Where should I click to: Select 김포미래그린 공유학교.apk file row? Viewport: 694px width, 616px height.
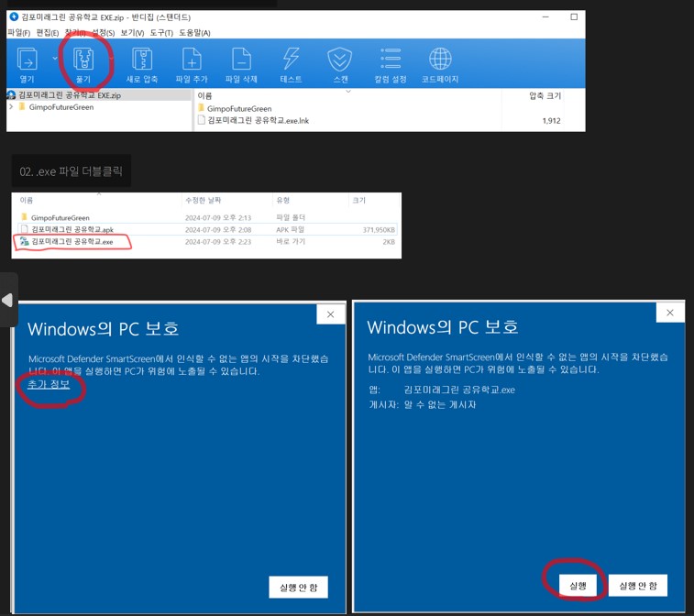pos(206,230)
